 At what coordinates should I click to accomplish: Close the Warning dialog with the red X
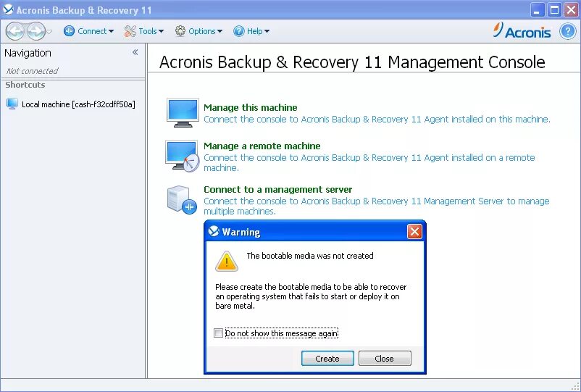pos(414,232)
